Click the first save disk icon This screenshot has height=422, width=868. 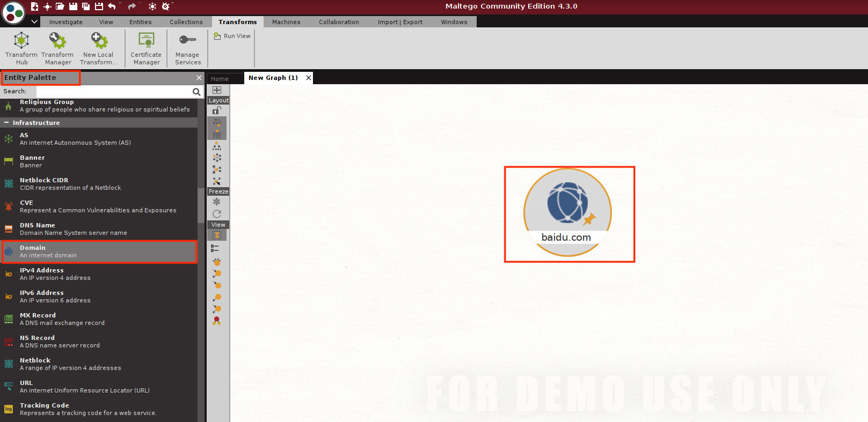pos(73,6)
